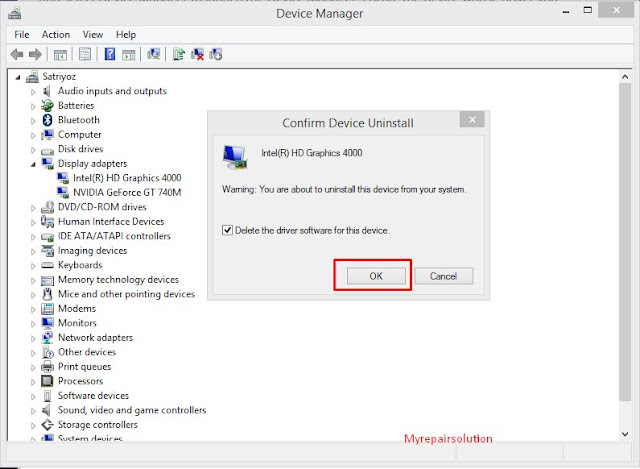The image size is (640, 469).
Task: Expand Sound, video and game controllers
Action: [33, 411]
